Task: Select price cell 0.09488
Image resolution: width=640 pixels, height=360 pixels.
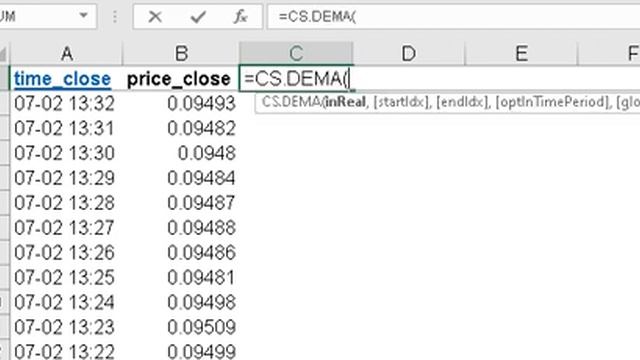Action: coord(181,228)
